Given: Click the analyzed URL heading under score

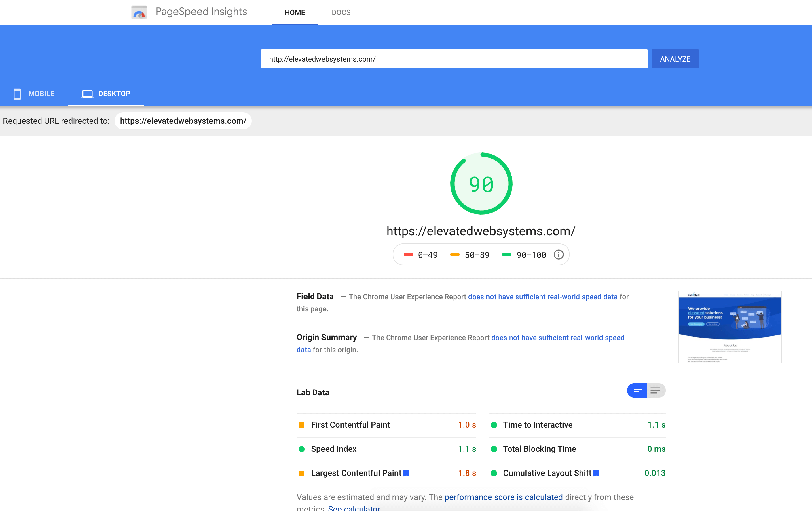Looking at the screenshot, I should 481,231.
